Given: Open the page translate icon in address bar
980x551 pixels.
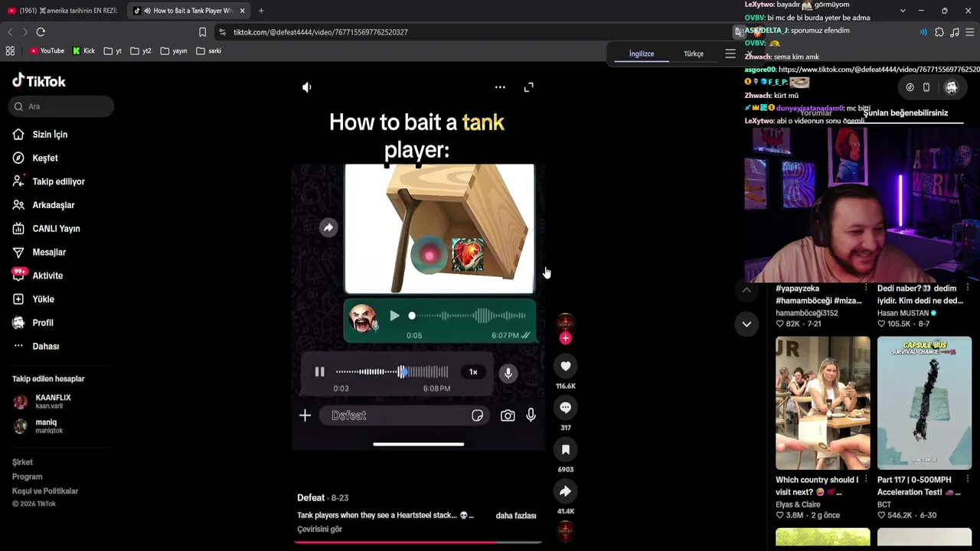Looking at the screenshot, I should [739, 32].
